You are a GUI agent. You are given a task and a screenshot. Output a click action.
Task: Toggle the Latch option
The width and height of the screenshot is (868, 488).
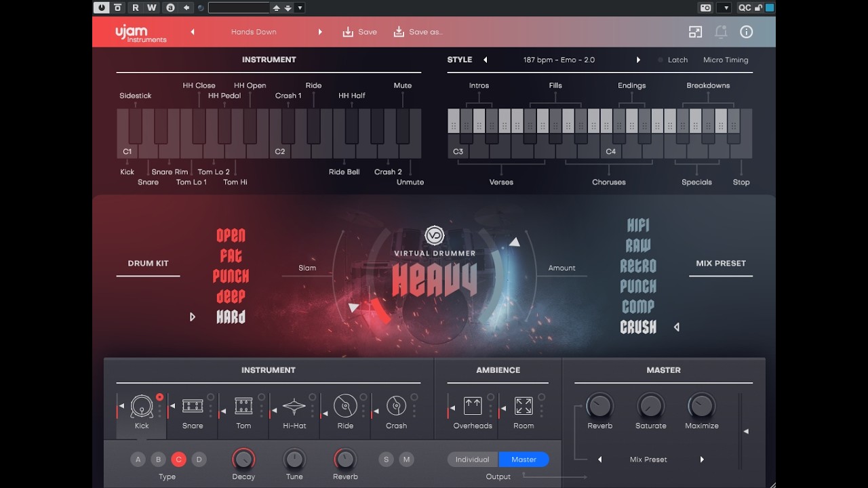[672, 60]
